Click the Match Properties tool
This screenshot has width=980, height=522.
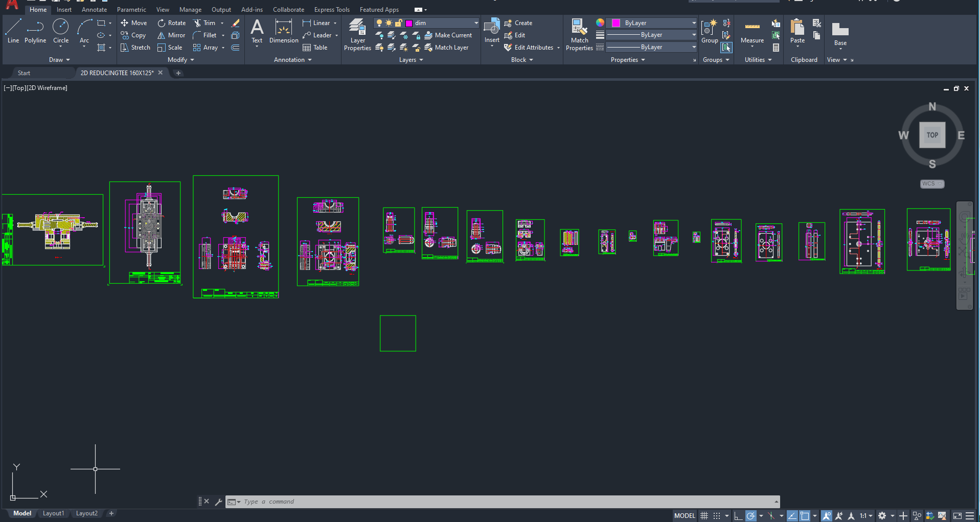click(x=579, y=35)
